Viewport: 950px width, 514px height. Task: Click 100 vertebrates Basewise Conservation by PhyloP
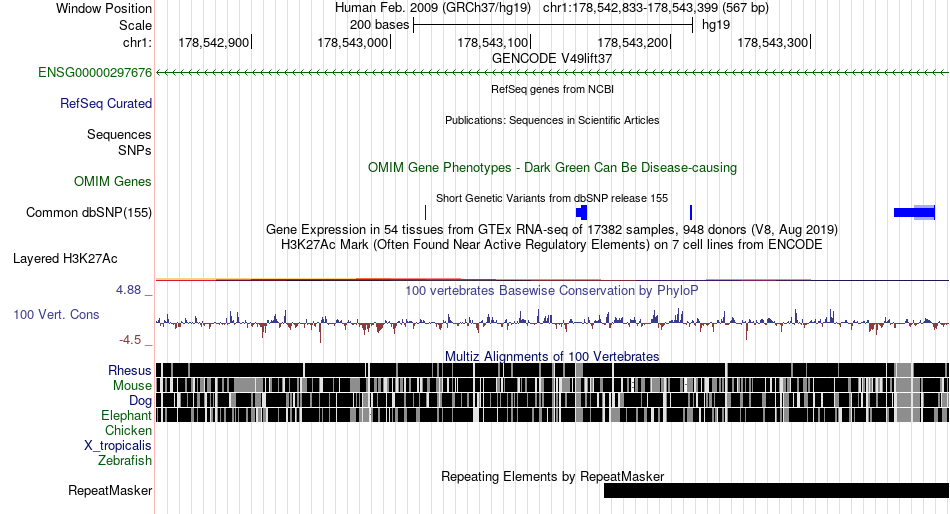tap(552, 290)
